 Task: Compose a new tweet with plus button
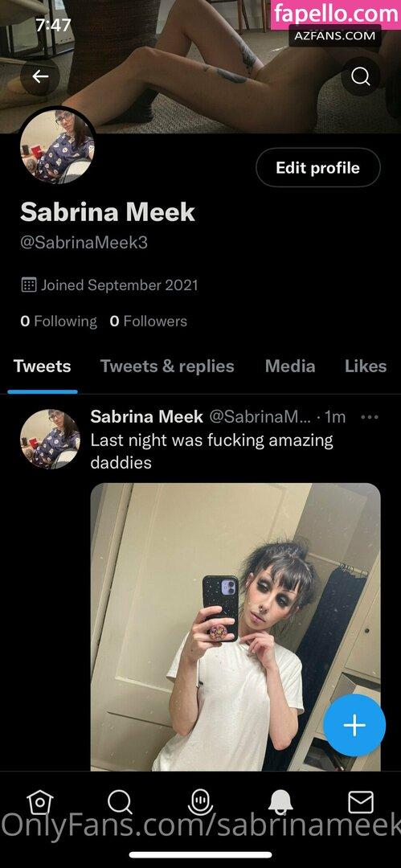(x=354, y=725)
